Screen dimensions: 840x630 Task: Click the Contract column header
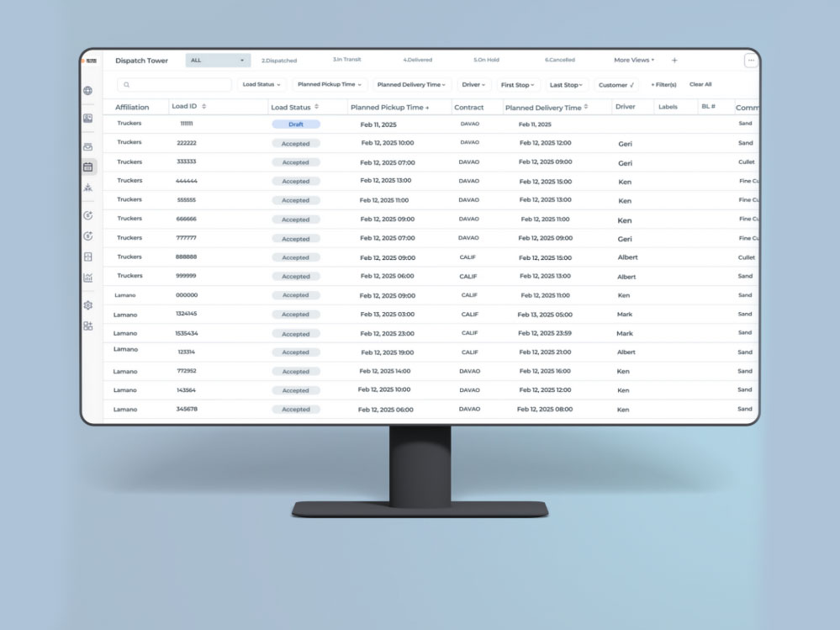(x=468, y=108)
